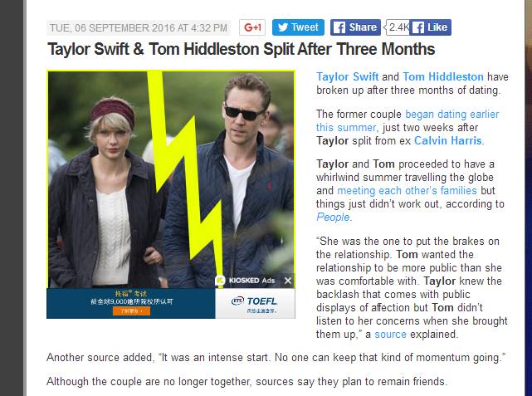Open the People magazine link
The width and height of the screenshot is (532, 396).
(x=333, y=218)
